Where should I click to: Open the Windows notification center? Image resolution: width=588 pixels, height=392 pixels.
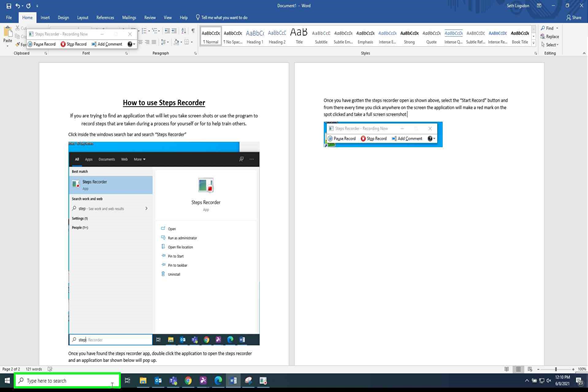[x=579, y=381]
